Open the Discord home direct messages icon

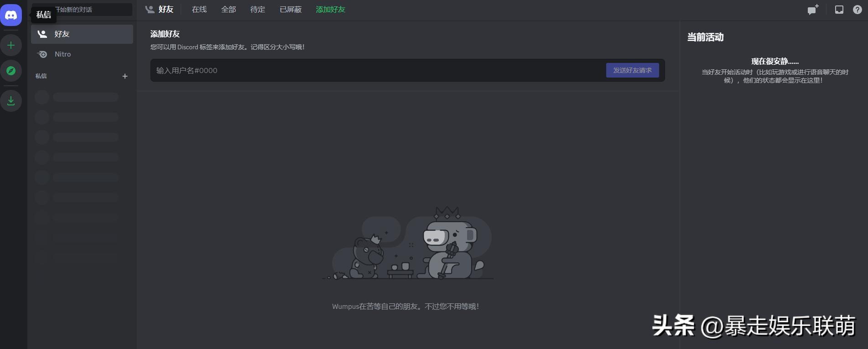pos(11,15)
